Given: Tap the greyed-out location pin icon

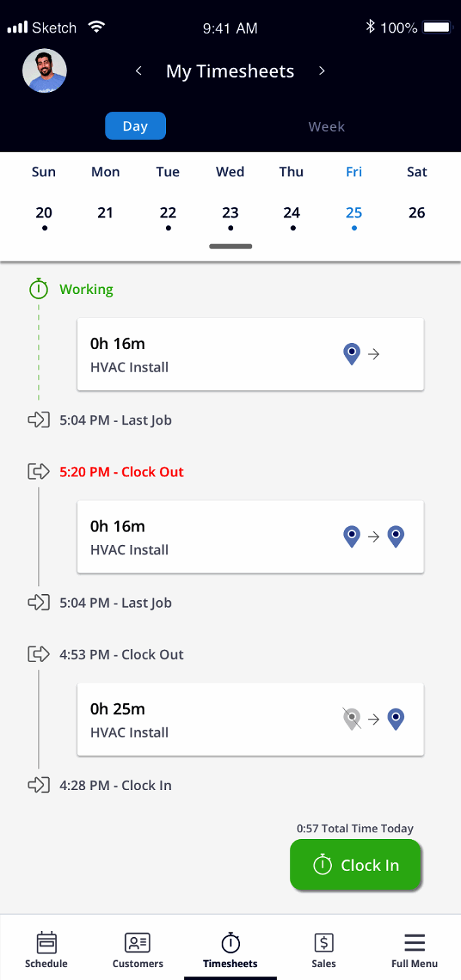Looking at the screenshot, I should pos(352,719).
